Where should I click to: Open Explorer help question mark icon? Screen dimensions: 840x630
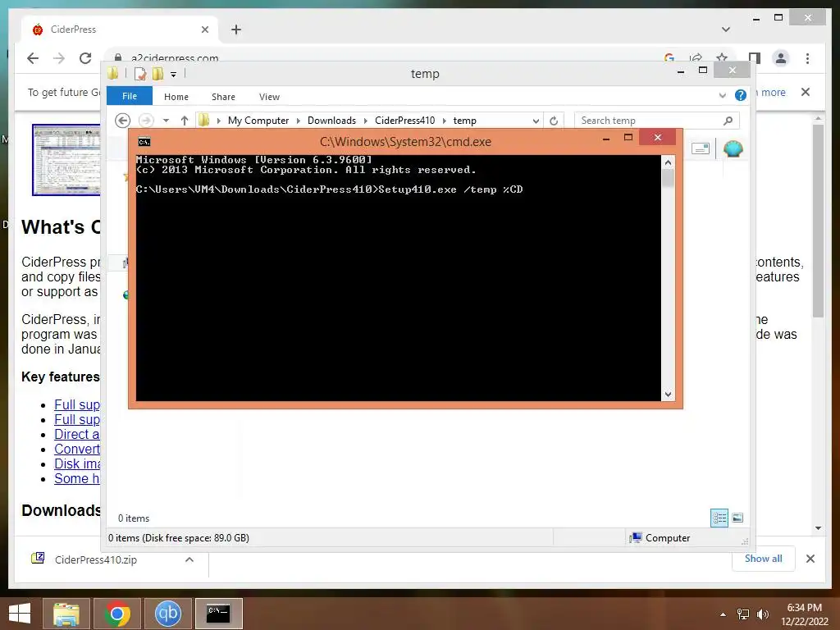point(741,95)
